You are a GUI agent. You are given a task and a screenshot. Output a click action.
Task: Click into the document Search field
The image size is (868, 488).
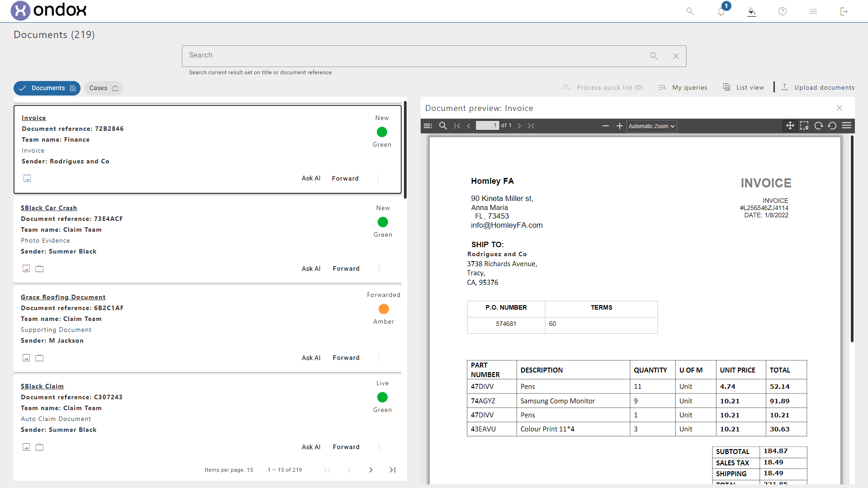[x=416, y=56]
